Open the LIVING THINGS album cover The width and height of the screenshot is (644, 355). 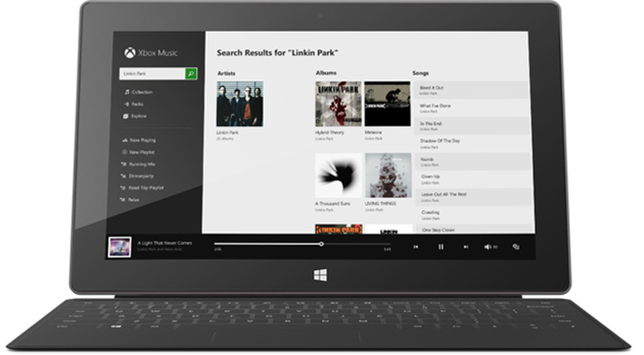click(388, 176)
